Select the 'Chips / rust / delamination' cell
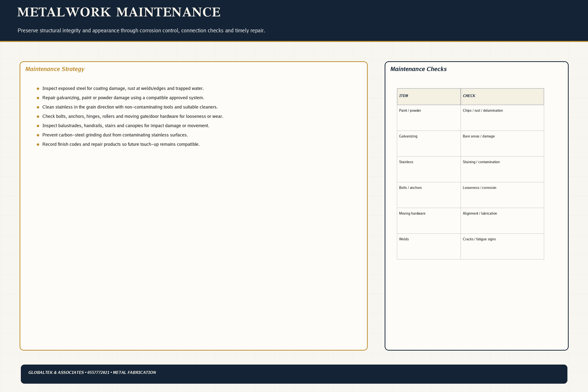The height and width of the screenshot is (392, 588). pos(502,118)
